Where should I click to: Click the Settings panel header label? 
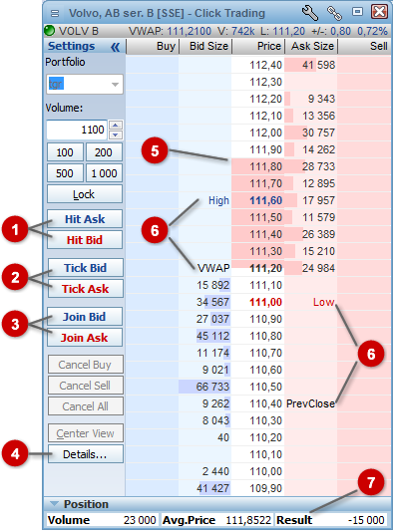click(72, 46)
